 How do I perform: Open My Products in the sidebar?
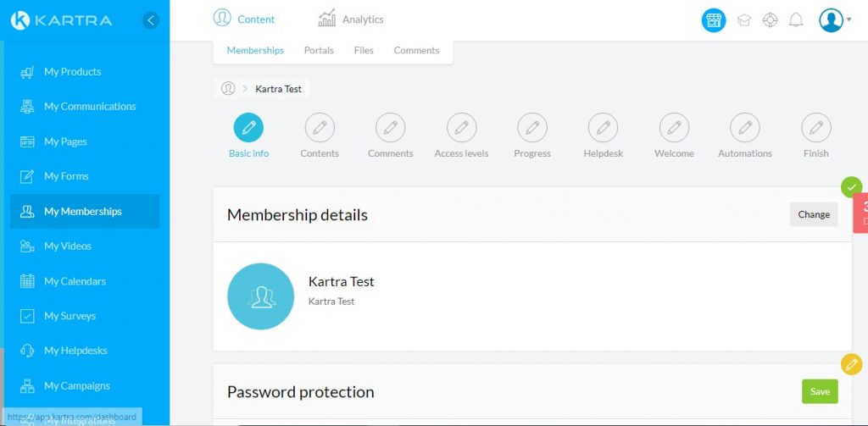(72, 72)
